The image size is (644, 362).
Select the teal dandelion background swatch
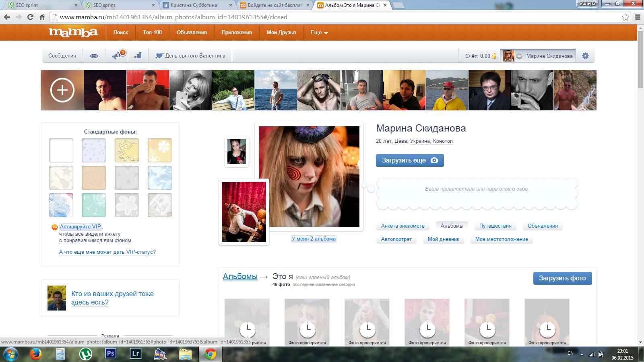tap(94, 205)
